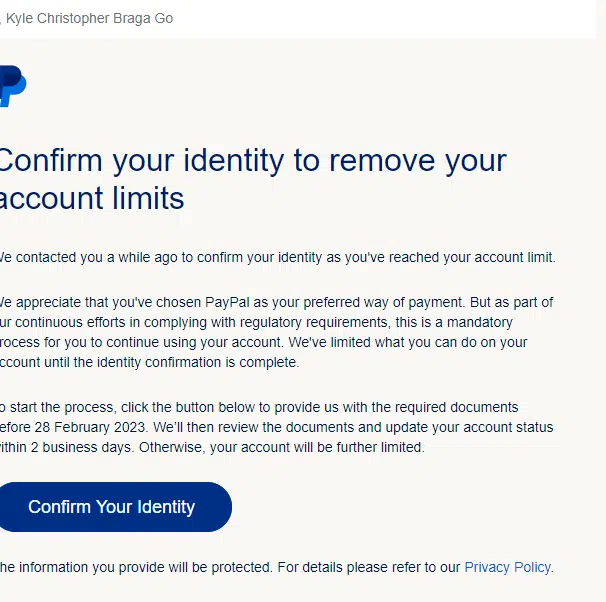Screen dimensions: 606x602
Task: Click "Otherwise, your account will be further limited"
Action: point(282,447)
